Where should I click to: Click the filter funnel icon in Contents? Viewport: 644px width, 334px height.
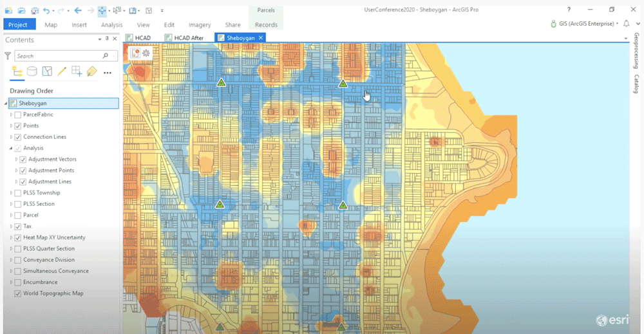[7, 56]
